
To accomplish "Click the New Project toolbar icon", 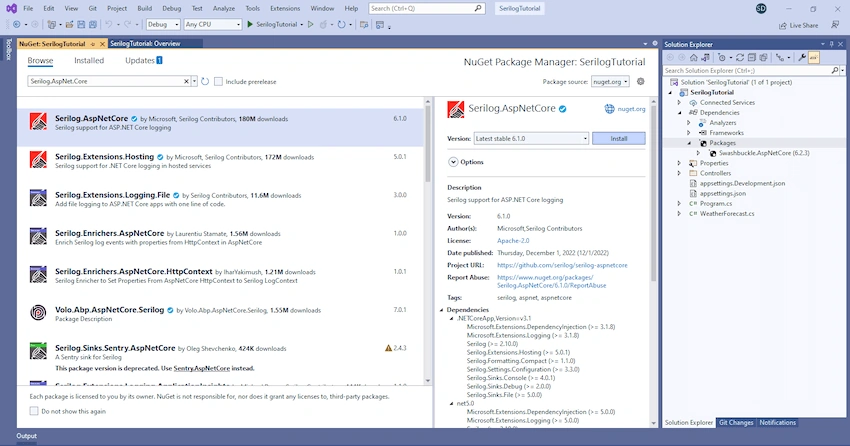I will (x=51, y=24).
